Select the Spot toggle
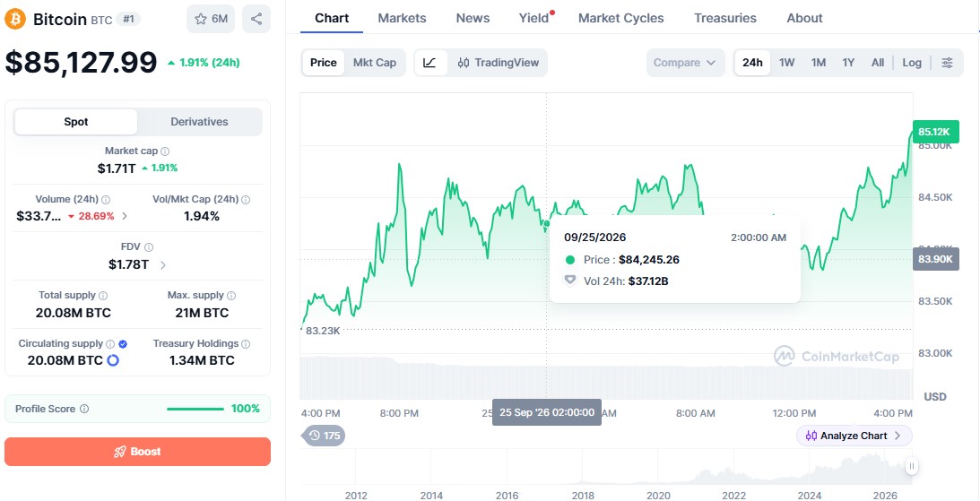980x501 pixels. point(75,122)
